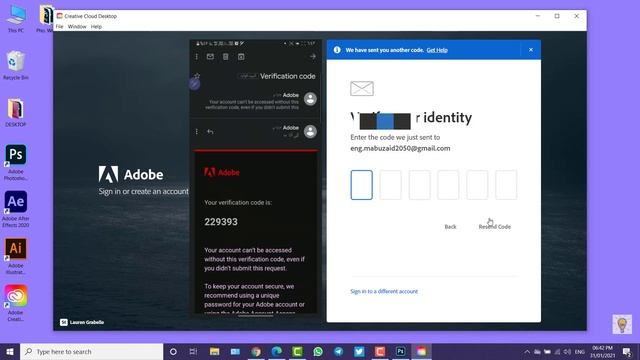
Task: Open WhatsApp from the taskbar
Action: tap(318, 351)
